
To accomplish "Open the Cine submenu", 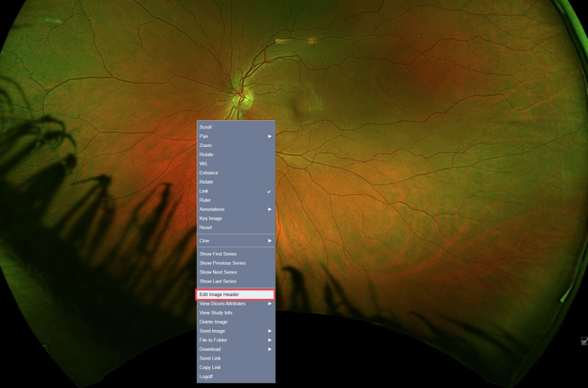I will coord(235,240).
